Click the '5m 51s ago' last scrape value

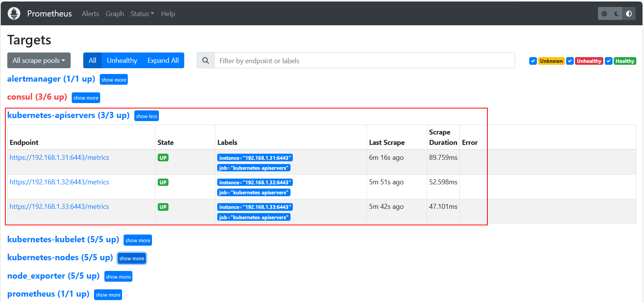(386, 182)
